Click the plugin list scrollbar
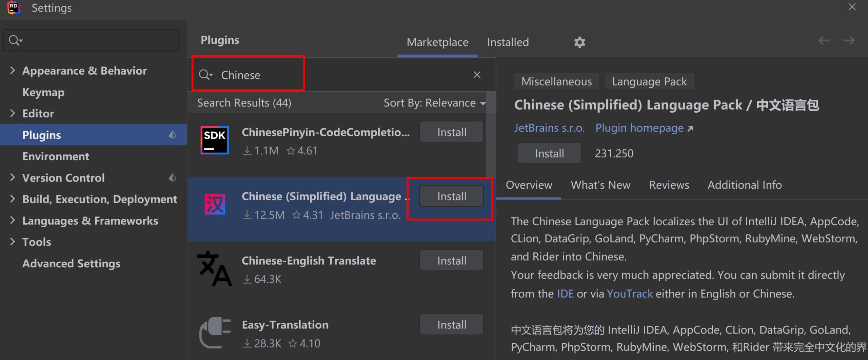The height and width of the screenshot is (360, 868). 490,134
